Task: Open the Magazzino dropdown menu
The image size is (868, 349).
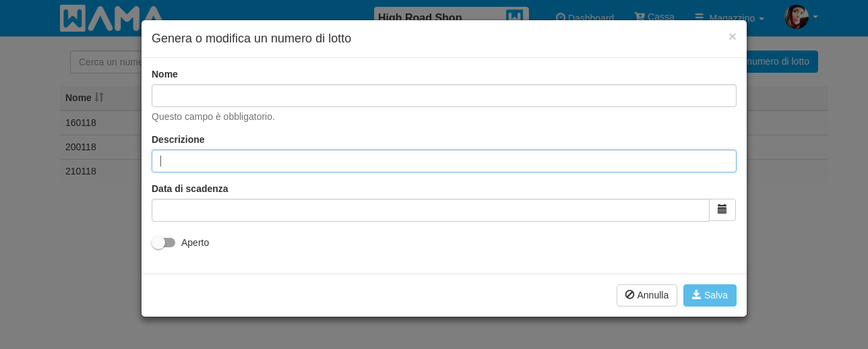Action: [x=729, y=18]
